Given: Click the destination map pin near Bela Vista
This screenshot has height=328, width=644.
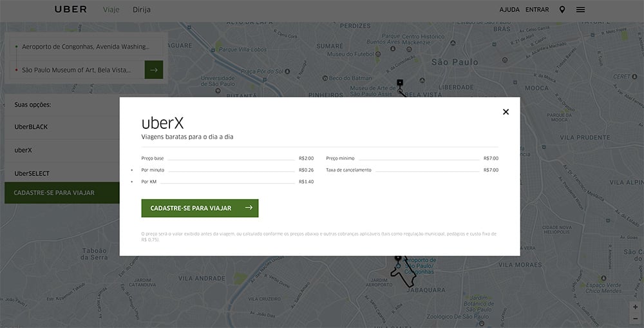Looking at the screenshot, I should 400,83.
